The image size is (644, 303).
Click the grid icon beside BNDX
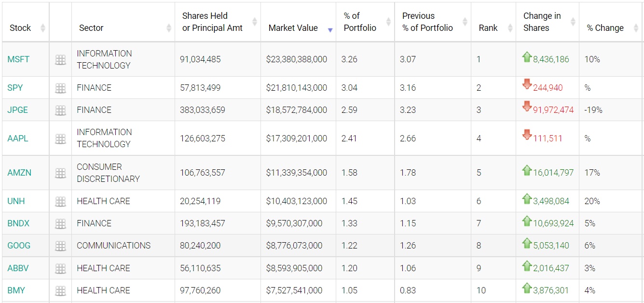click(60, 224)
